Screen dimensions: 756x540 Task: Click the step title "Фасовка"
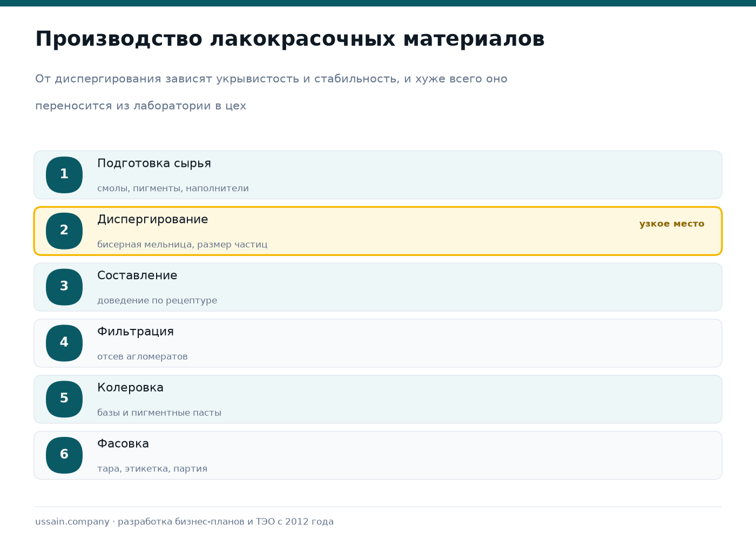(123, 444)
